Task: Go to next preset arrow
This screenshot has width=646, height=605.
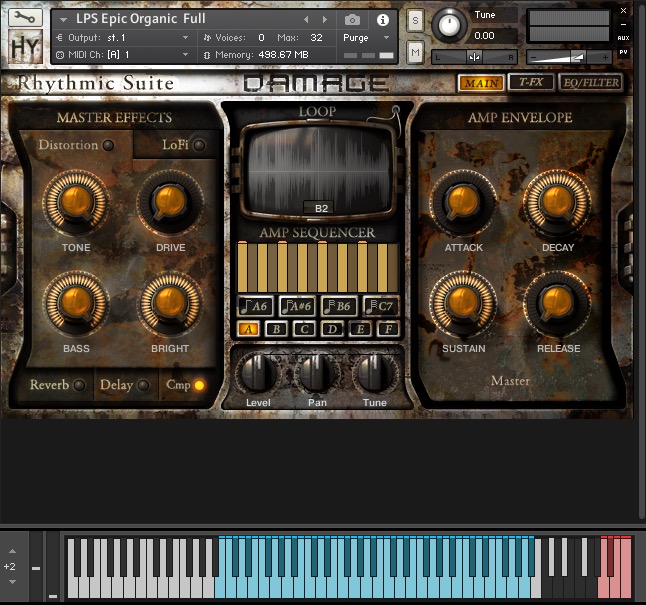Action: (325, 19)
